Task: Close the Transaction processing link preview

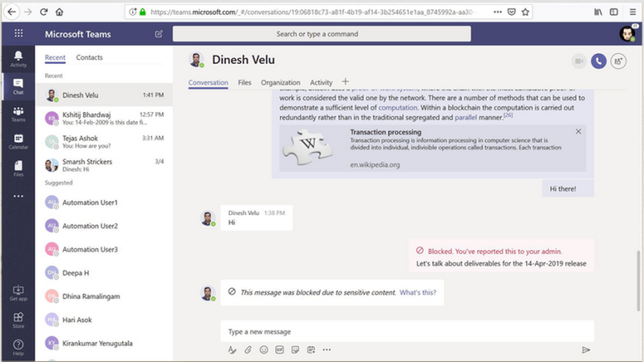Action: pos(578,131)
